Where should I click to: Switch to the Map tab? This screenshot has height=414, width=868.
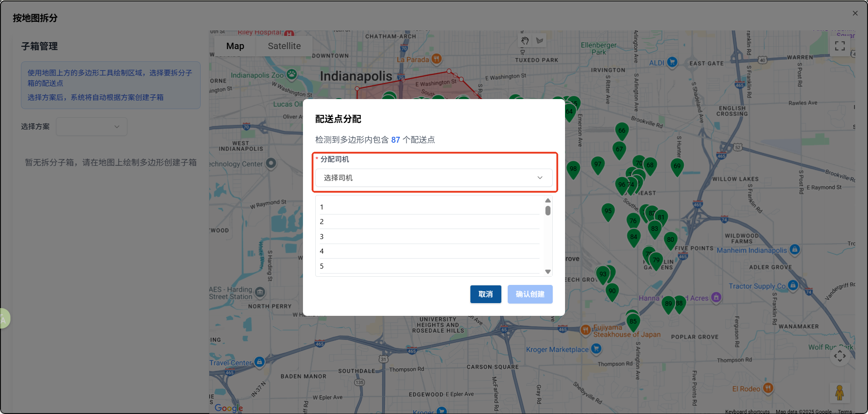pos(235,46)
